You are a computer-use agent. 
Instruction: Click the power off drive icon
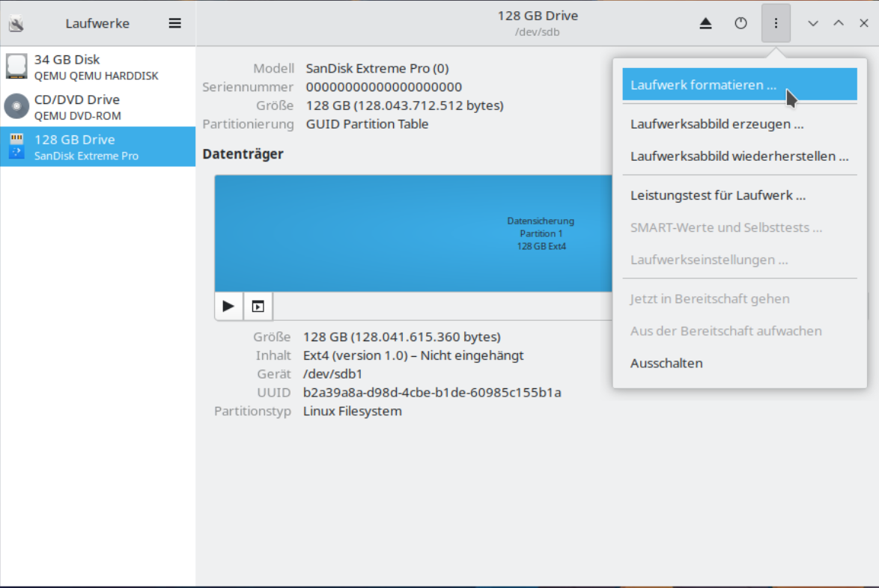pos(740,23)
